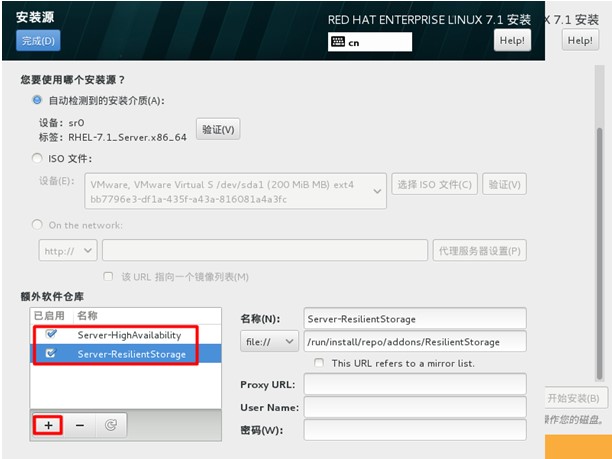The image size is (612, 459).
Task: Choose the On the network radio option
Action: (38, 224)
